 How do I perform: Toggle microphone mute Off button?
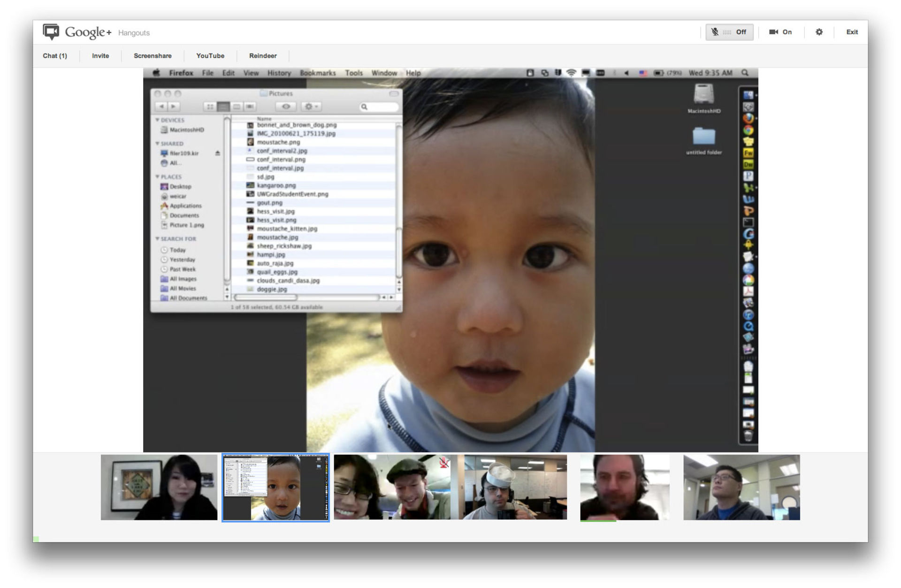(x=729, y=32)
